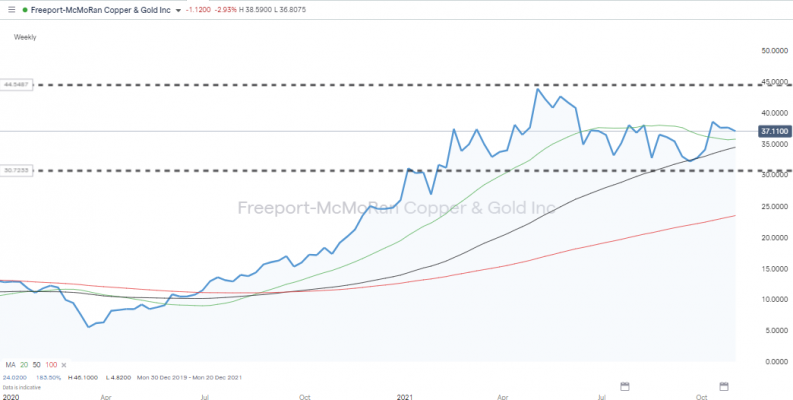Remove the MA indicator with the x
793x400 pixels.
pyautogui.click(x=63, y=365)
